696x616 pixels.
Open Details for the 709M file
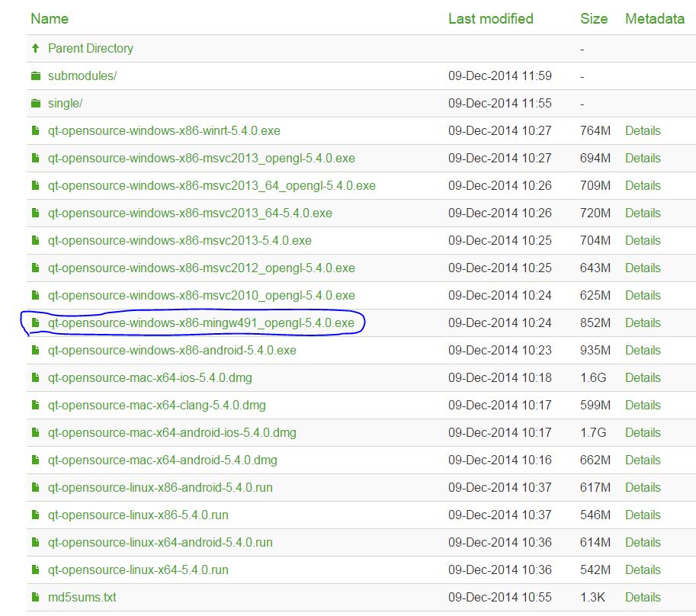point(643,186)
